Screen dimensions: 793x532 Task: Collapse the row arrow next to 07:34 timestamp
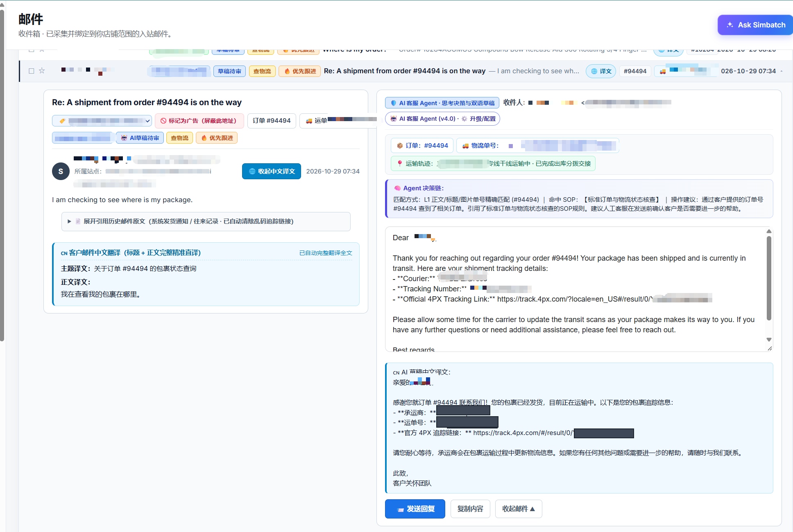pos(782,71)
